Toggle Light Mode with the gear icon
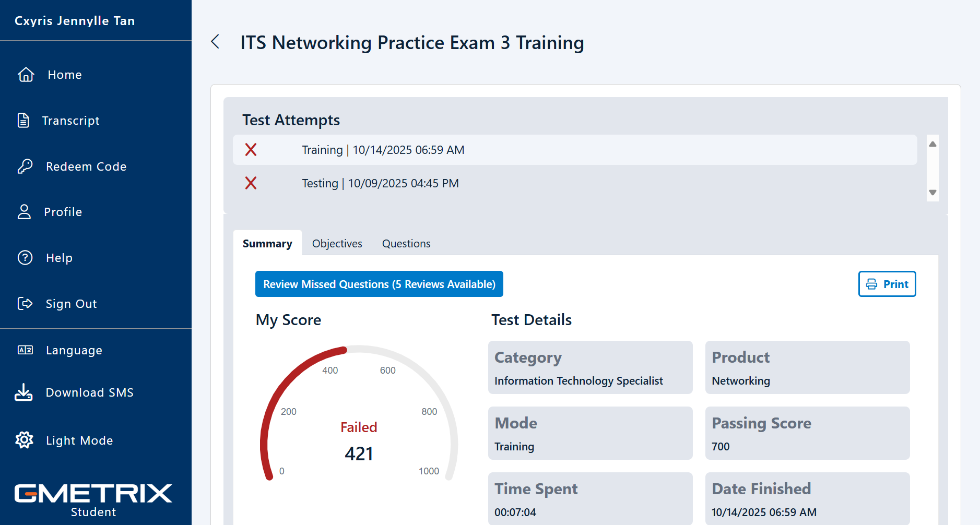This screenshot has height=525, width=980. [25, 440]
